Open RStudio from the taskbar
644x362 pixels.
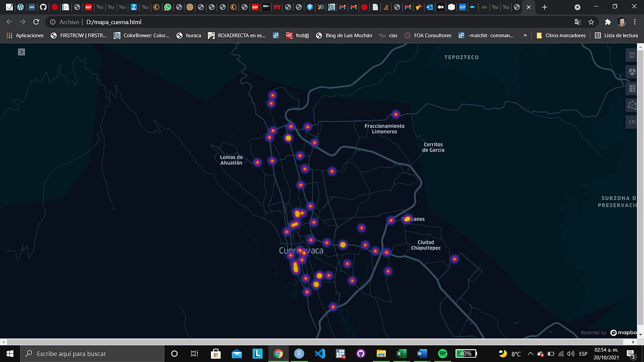pos(299,353)
